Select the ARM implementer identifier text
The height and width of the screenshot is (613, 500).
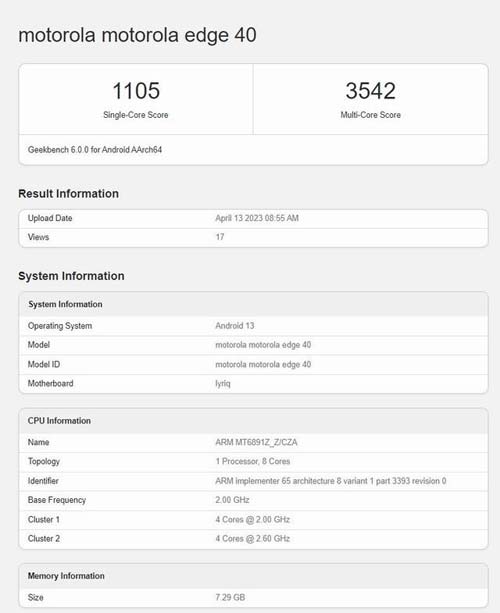pos(331,481)
